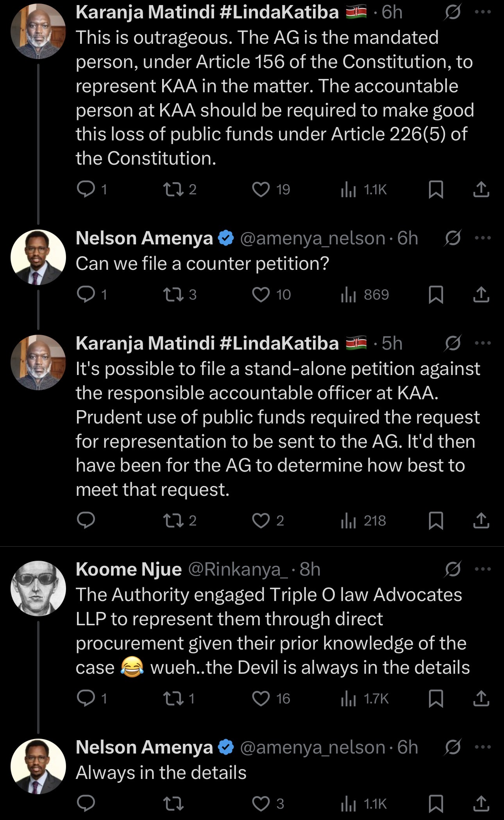Open more options on Koome Njue's tweet
Image resolution: width=504 pixels, height=820 pixels.
pyautogui.click(x=483, y=569)
